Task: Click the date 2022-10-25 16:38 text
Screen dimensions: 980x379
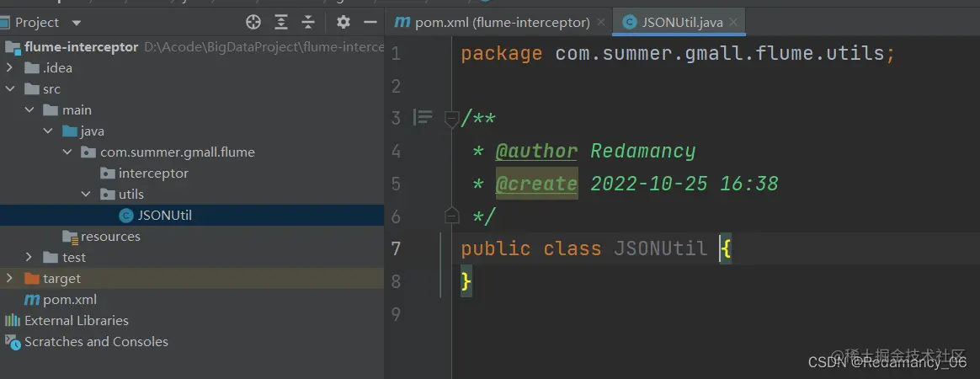Action: (684, 184)
